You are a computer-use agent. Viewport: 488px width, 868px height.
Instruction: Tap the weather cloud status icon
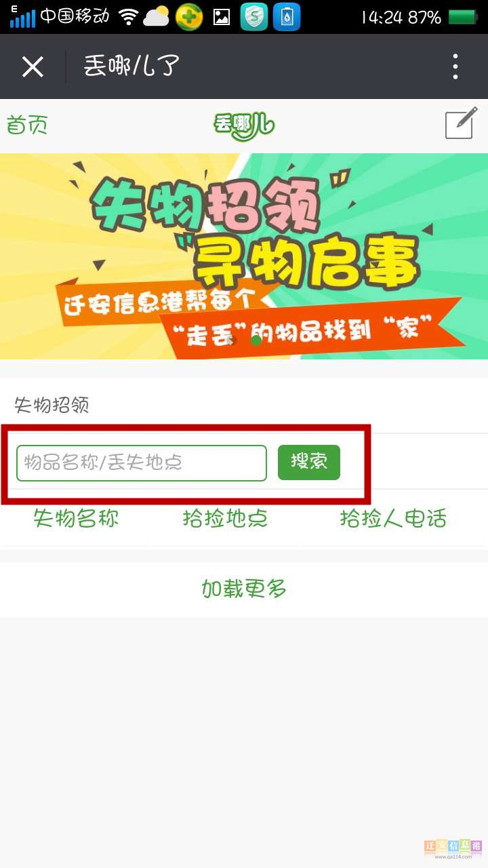click(x=156, y=16)
